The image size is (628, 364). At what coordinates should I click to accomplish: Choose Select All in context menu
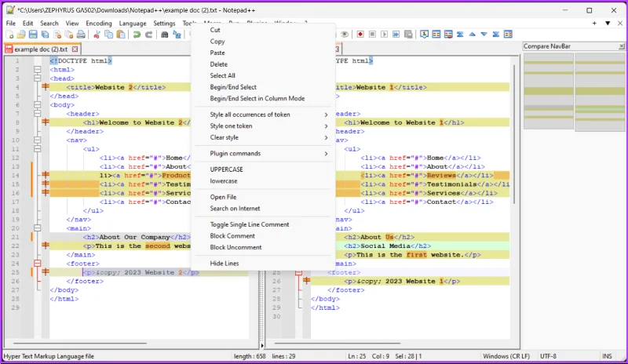[x=263, y=75]
